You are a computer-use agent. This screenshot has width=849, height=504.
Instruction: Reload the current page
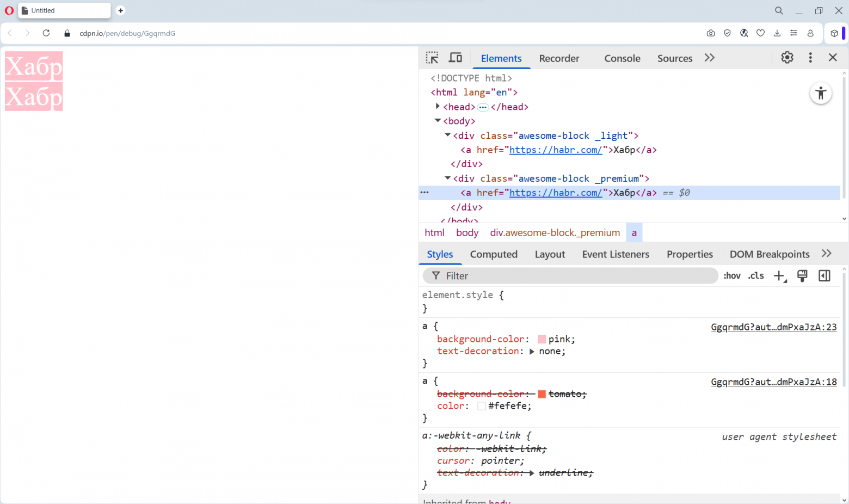[46, 33]
